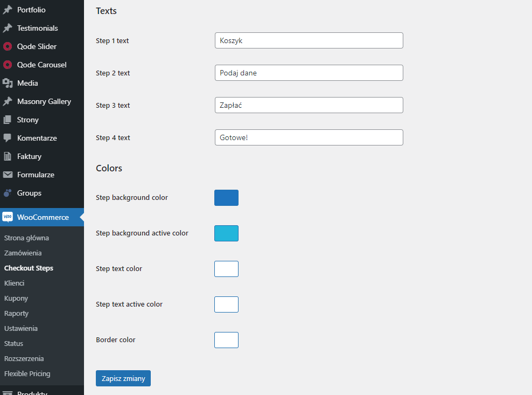Open Kupony submenu link

[16, 299]
